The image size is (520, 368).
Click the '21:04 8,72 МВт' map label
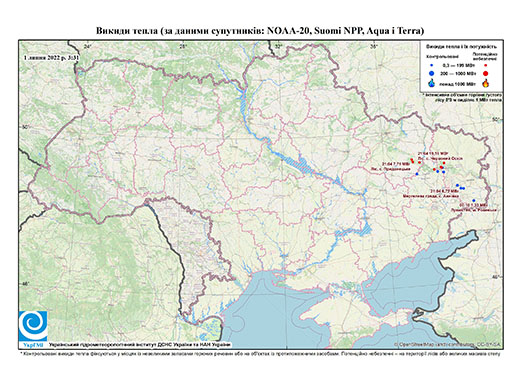[444, 191]
